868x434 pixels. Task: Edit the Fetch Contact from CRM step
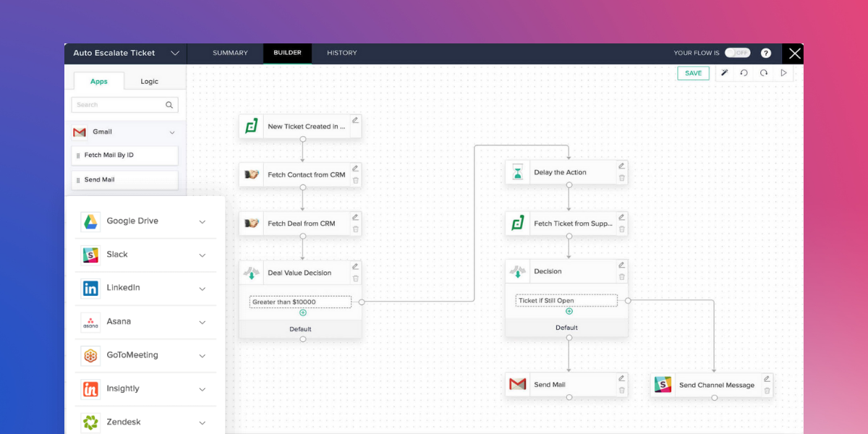click(355, 169)
